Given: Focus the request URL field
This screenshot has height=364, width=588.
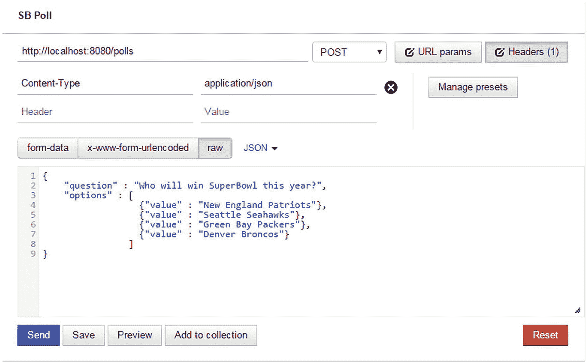Looking at the screenshot, I should [162, 51].
